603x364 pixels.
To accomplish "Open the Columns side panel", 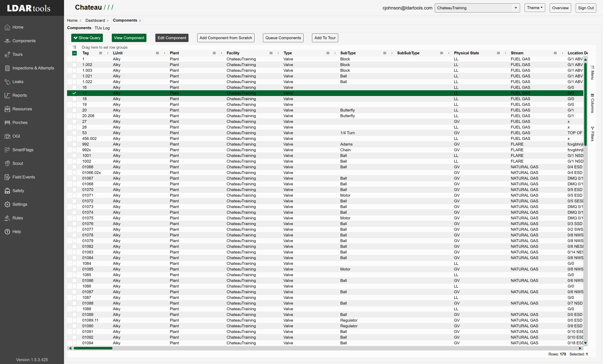I will [592, 103].
